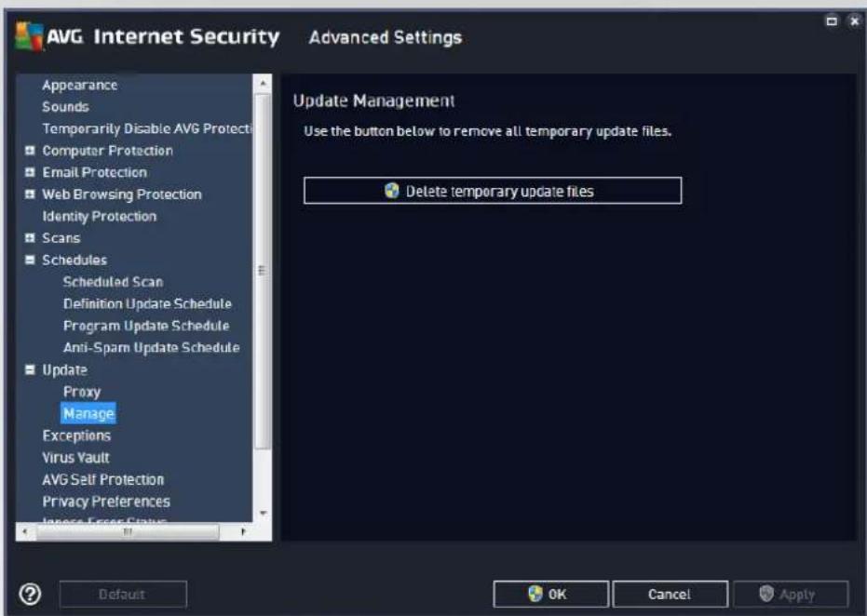
Task: Click tree scrollbar down arrow
Action: [263, 514]
